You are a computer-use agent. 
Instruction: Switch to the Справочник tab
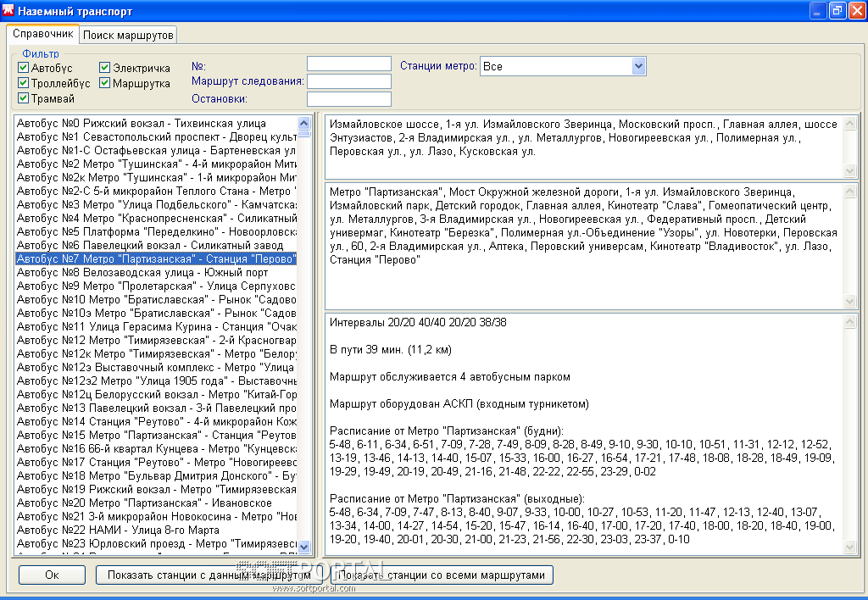42,34
